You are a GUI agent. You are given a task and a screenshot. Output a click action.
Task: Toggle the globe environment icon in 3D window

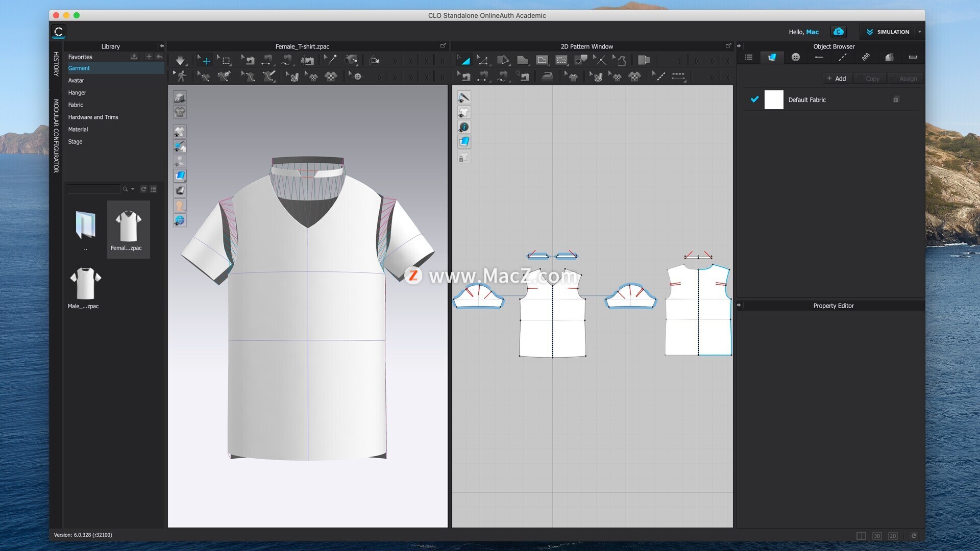coord(180,220)
